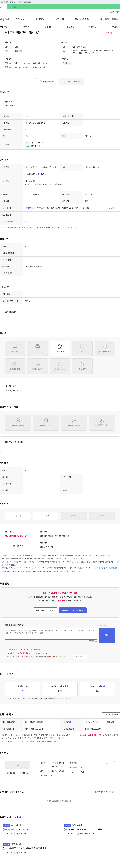Screen dimensions: 120x868
Task: Click the 관심정보 등록 heart button
Action: [x=47, y=81]
